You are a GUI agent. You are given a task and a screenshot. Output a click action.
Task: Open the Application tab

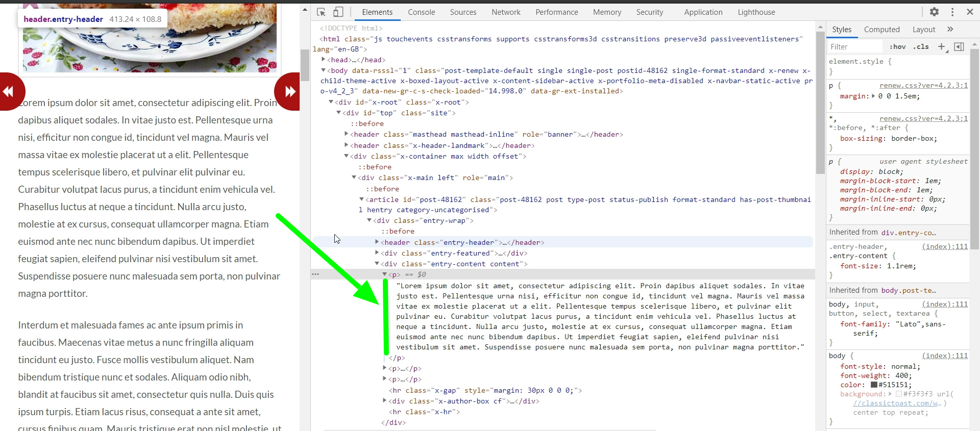[703, 12]
